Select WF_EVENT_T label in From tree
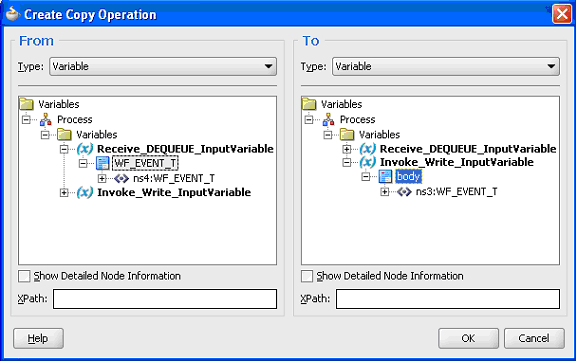 [x=145, y=163]
